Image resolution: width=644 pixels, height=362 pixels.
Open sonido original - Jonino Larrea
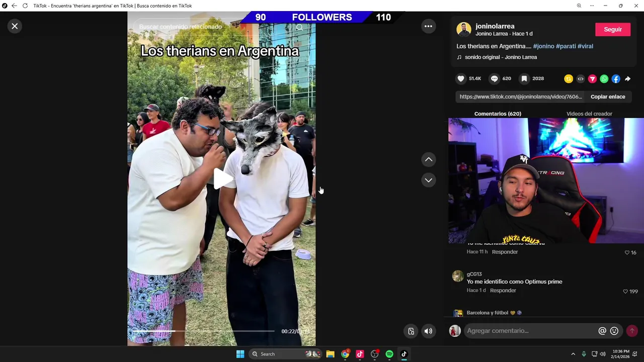(x=501, y=57)
